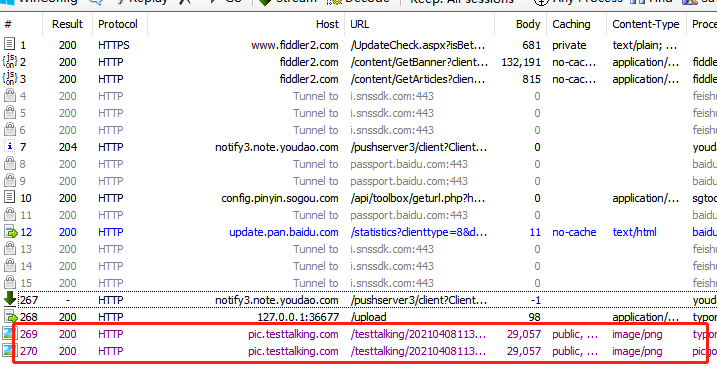Click the /content/GetArticles?clien… URL
The image size is (717, 372).
coord(418,79)
